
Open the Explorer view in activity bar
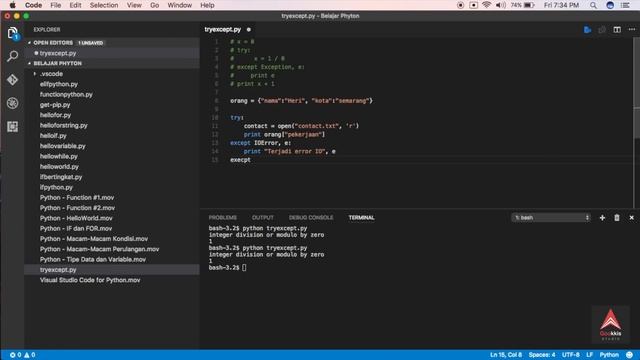point(12,33)
